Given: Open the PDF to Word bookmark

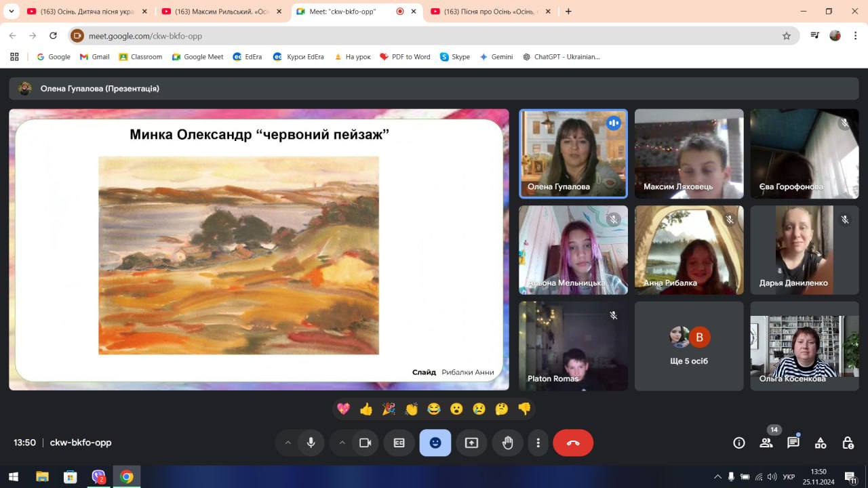Looking at the screenshot, I should click(x=405, y=57).
